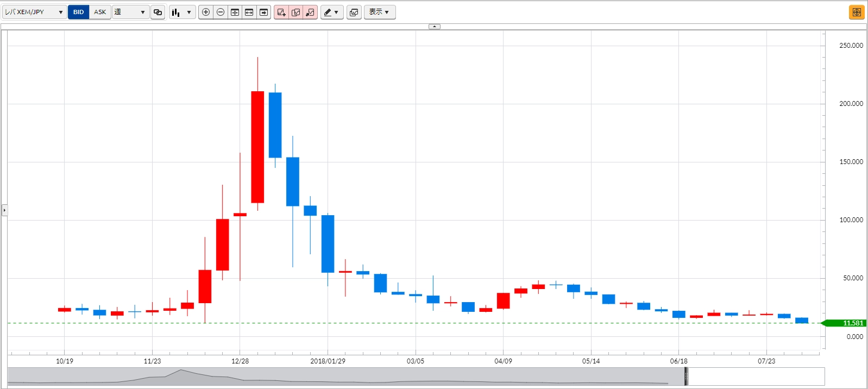
Task: Open the weekly timeframe dropdown
Action: (130, 12)
